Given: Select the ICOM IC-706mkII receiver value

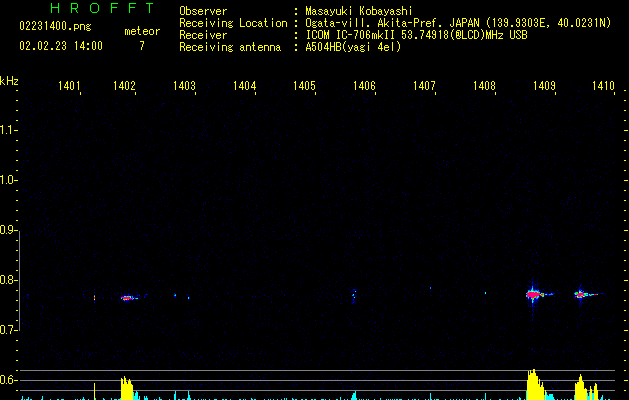Looking at the screenshot, I should tap(416, 35).
